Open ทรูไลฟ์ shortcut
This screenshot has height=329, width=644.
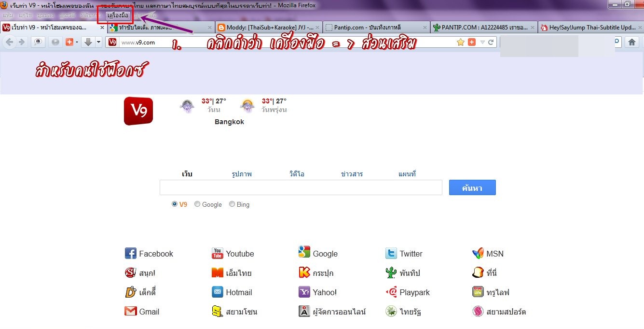[x=491, y=292]
